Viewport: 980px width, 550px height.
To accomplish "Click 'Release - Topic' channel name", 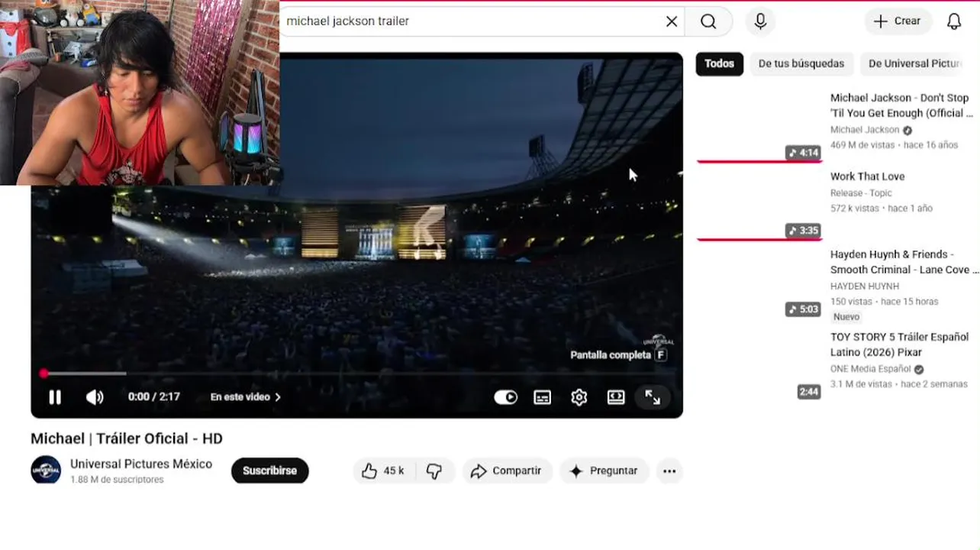I will click(861, 193).
